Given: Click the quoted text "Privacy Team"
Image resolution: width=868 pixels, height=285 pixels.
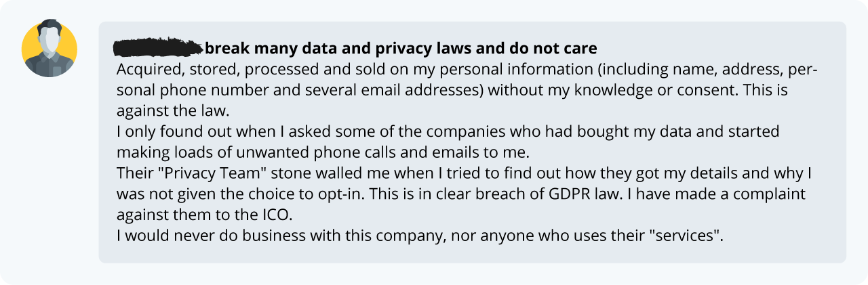Looking at the screenshot, I should 210,173.
